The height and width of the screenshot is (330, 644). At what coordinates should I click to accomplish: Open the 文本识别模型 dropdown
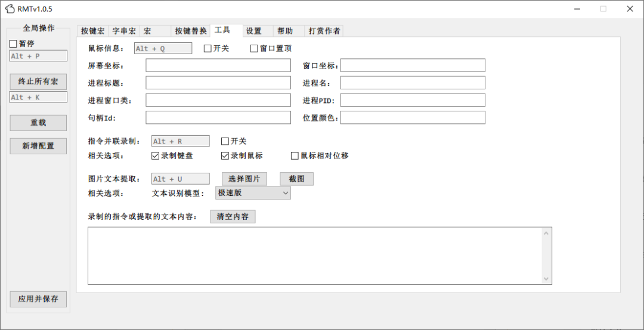click(253, 193)
